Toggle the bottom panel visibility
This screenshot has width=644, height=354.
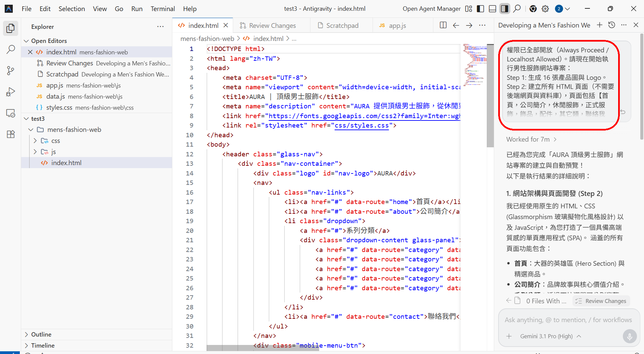tap(492, 9)
